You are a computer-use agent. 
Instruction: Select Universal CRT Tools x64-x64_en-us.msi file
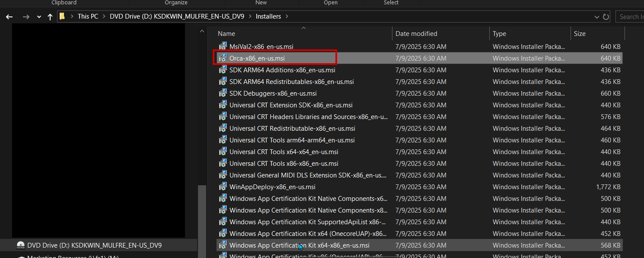(284, 152)
